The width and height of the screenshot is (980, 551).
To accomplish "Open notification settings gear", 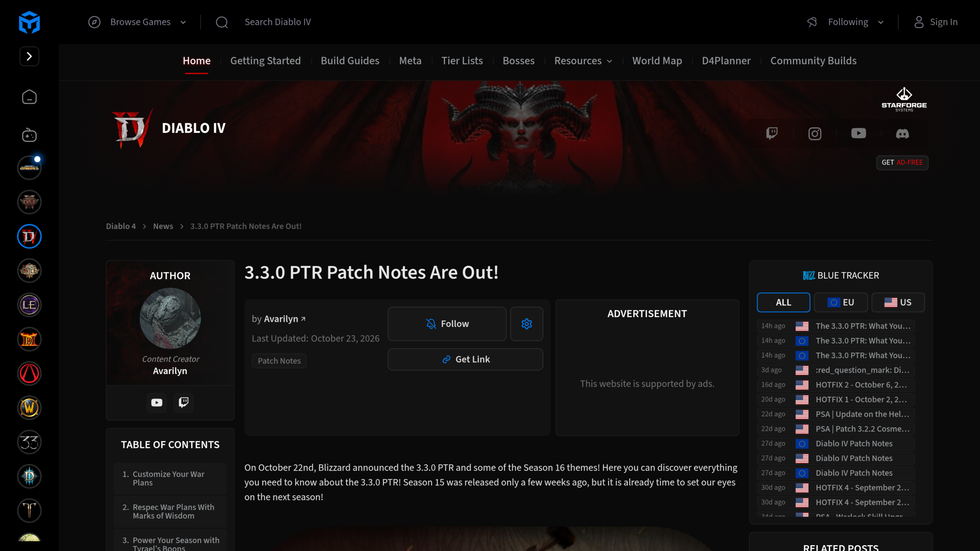I will tap(527, 324).
